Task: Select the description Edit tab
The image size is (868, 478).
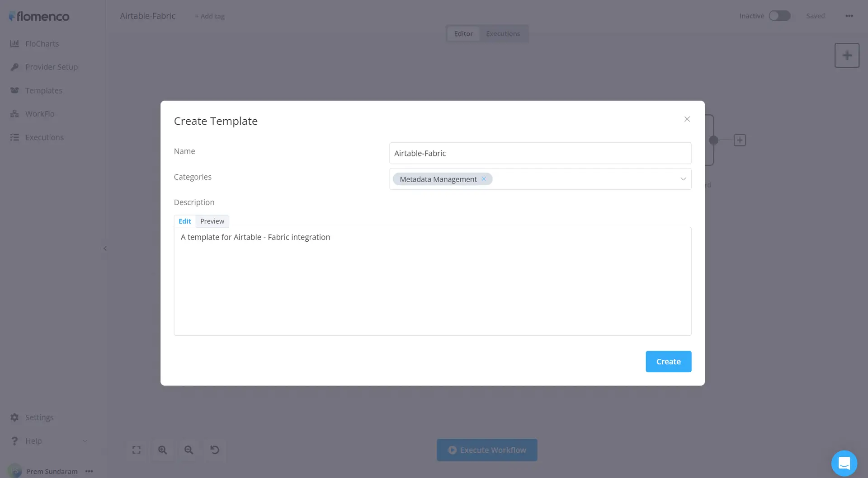Action: point(185,221)
